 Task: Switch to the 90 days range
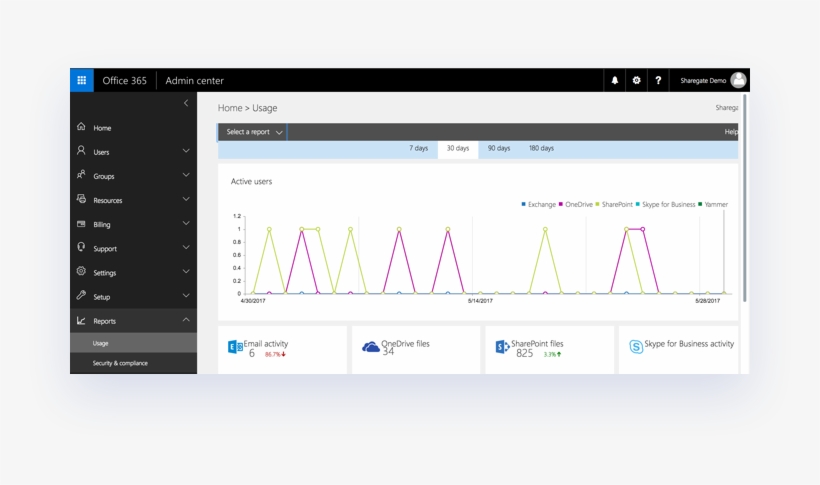pyautogui.click(x=499, y=149)
